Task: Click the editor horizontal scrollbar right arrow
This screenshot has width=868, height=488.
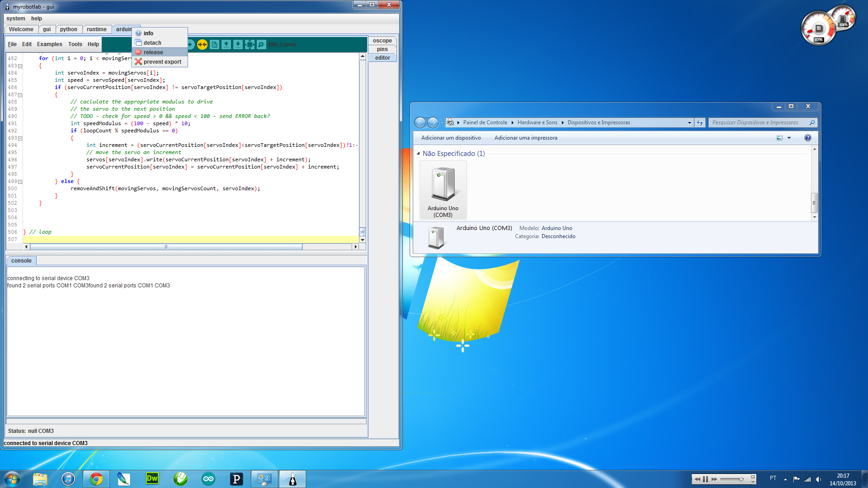Action: tap(356, 247)
